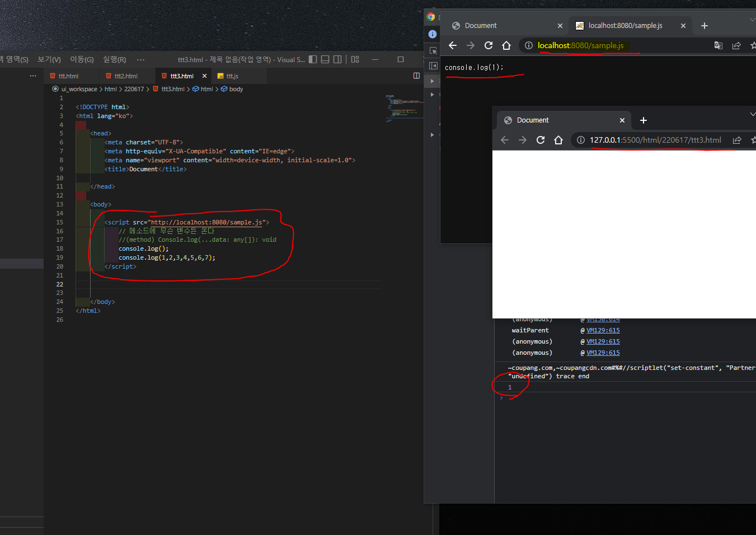756x535 pixels.
Task: Show overflow menu items in VS Code menu bar
Action: pyautogui.click(x=140, y=59)
